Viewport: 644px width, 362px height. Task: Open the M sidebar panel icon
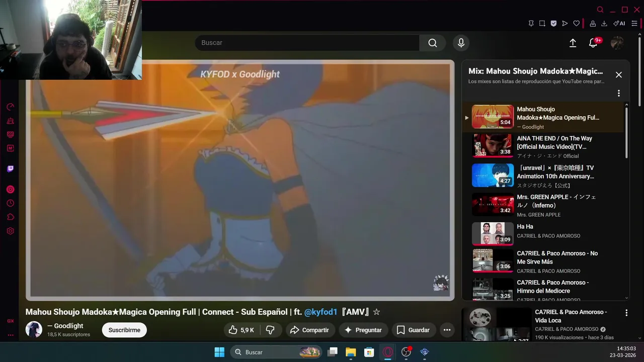pyautogui.click(x=10, y=148)
